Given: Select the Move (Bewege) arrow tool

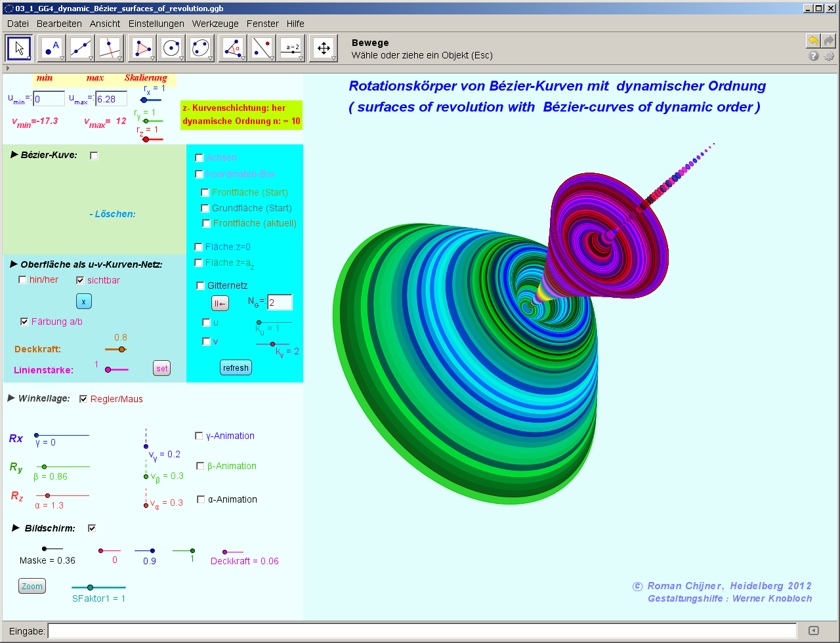Looking at the screenshot, I should point(19,48).
